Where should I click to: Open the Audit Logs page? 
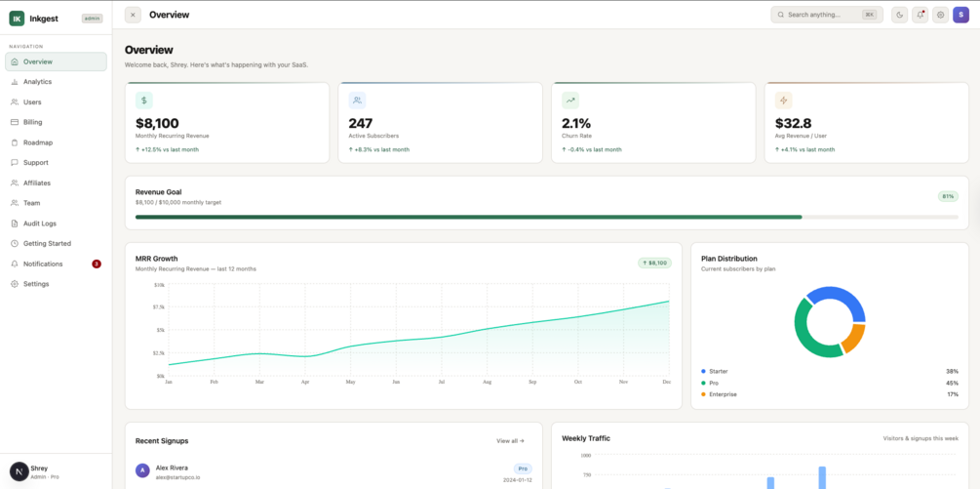point(56,224)
